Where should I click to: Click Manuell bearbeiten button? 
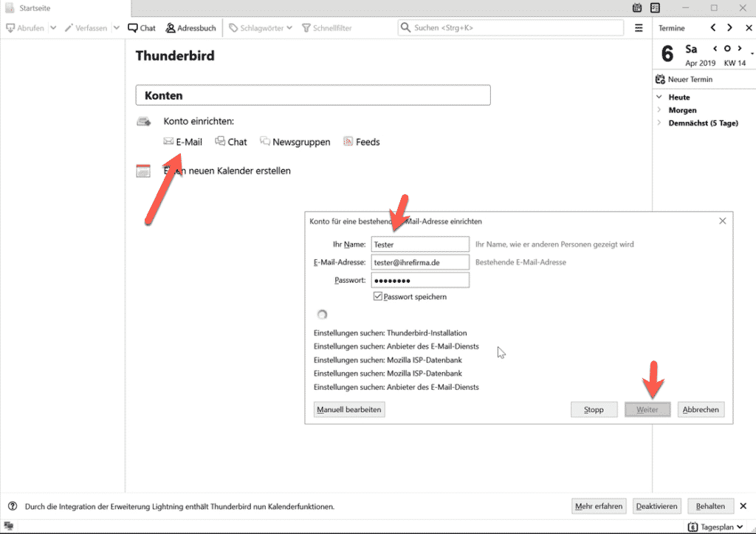tap(349, 409)
